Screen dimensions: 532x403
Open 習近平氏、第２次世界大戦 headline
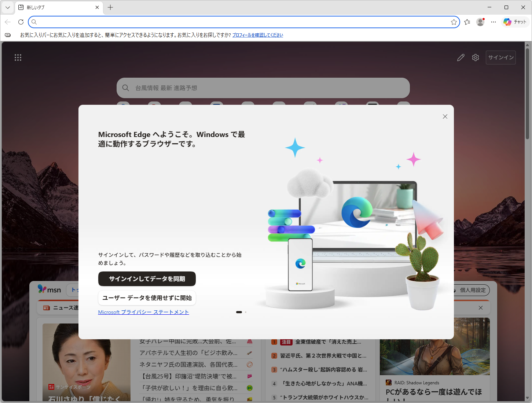(x=323, y=356)
